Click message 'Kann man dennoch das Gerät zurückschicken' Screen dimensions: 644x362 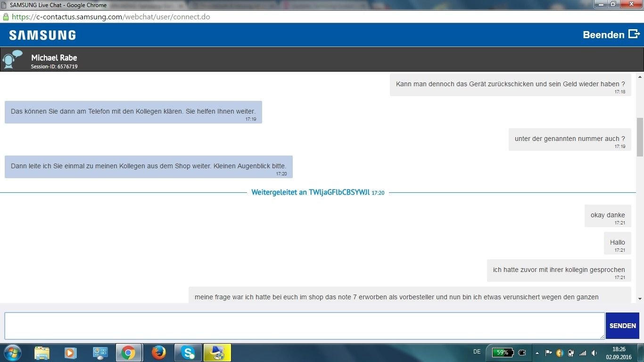pos(511,85)
